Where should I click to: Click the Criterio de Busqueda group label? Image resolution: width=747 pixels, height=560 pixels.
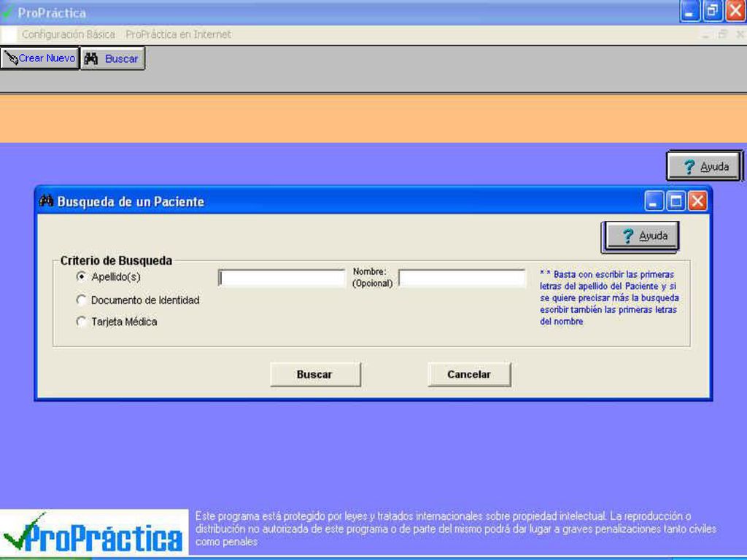point(116,260)
